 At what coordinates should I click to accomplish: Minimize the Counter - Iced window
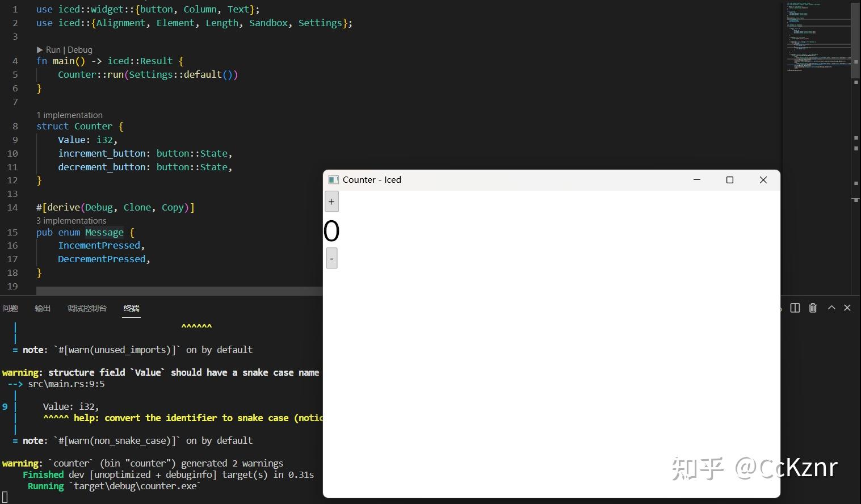[697, 180]
